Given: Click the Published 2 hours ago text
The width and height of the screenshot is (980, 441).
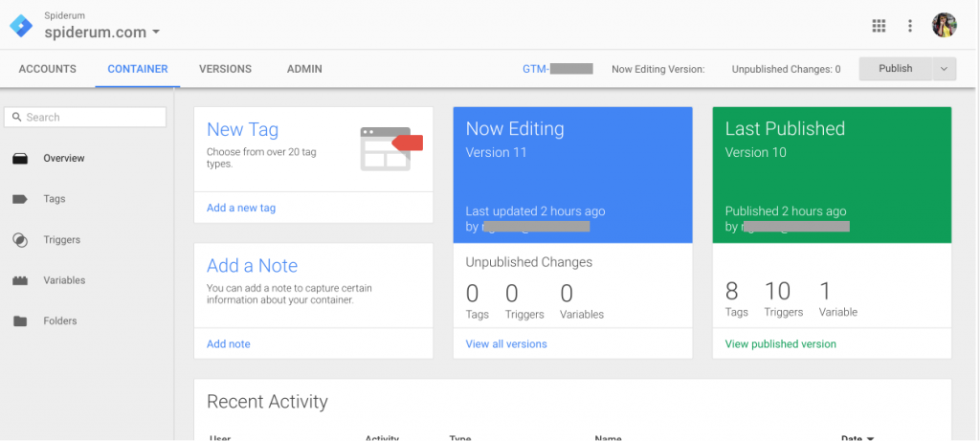Looking at the screenshot, I should 786,211.
